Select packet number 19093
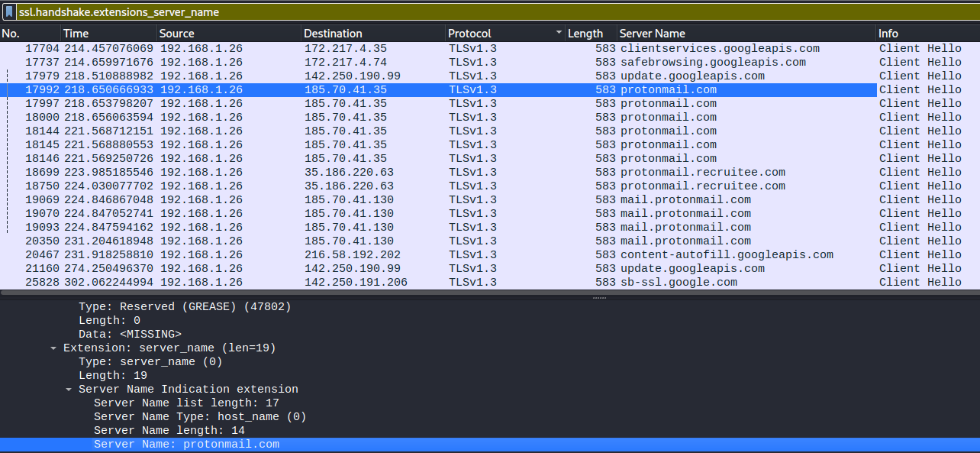This screenshot has height=453, width=980. pyautogui.click(x=490, y=227)
